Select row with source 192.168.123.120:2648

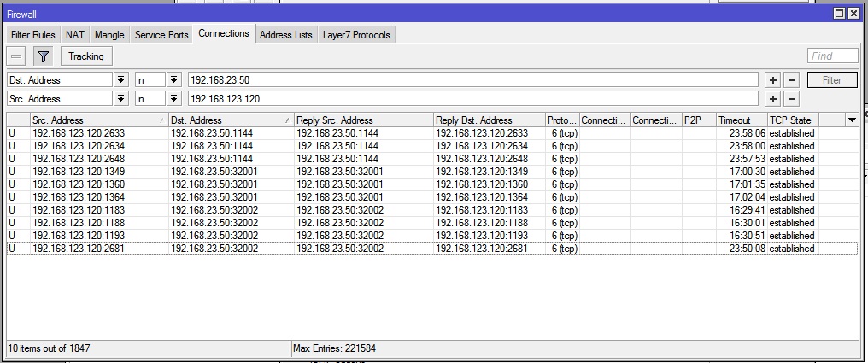pyautogui.click(x=432, y=159)
